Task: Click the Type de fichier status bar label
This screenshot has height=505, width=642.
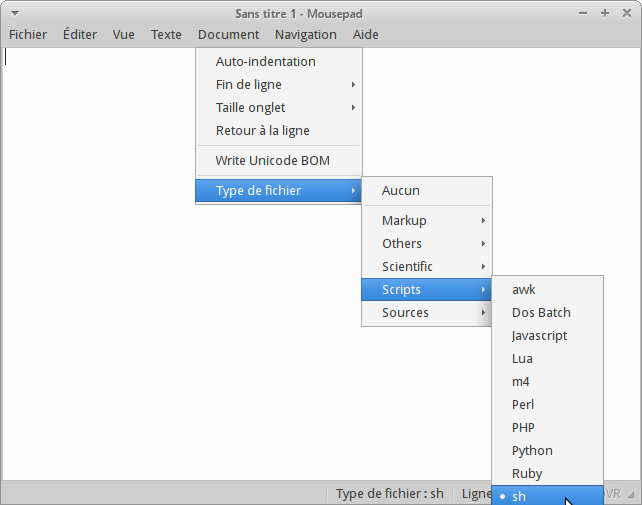Action: pos(389,494)
